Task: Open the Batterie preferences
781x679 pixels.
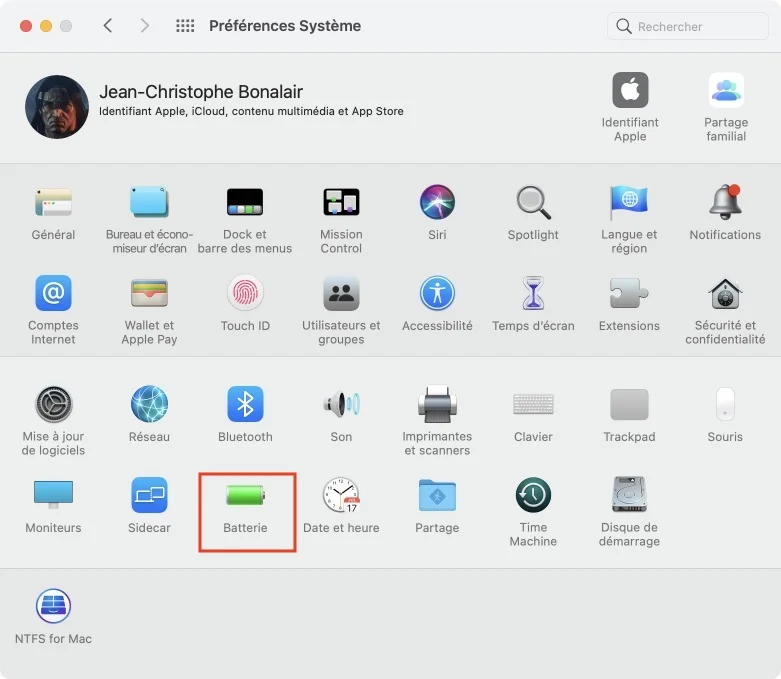Action: 245,495
